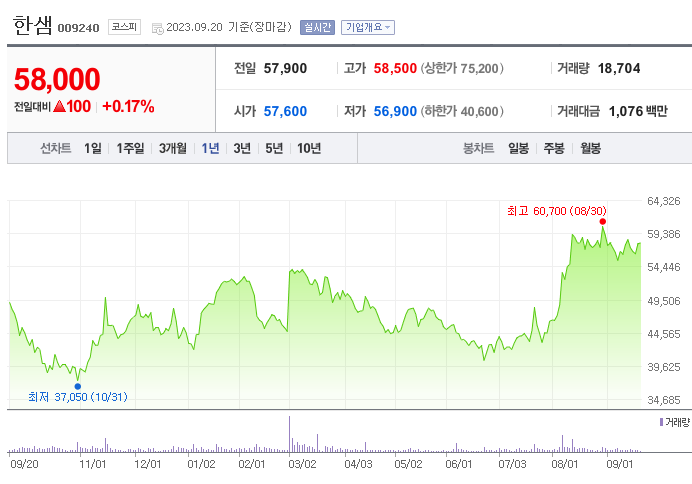Click the 거래량 18,704 value
Screen dimensions: 692x484
click(x=619, y=68)
